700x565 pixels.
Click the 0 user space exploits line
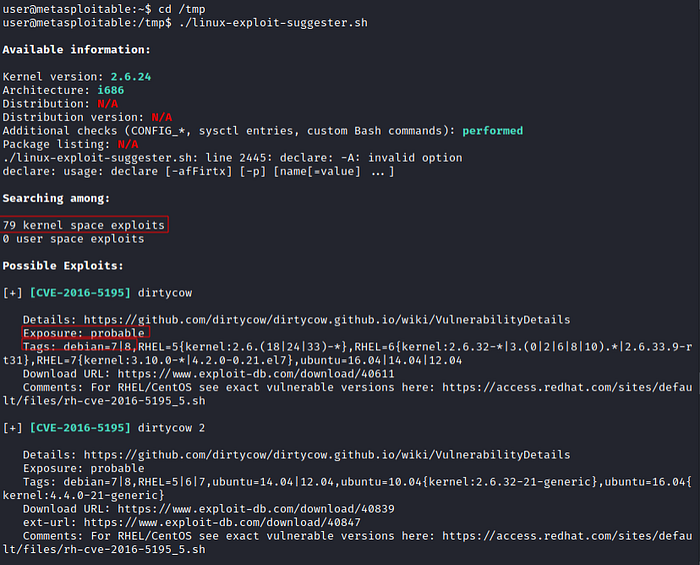coord(73,239)
